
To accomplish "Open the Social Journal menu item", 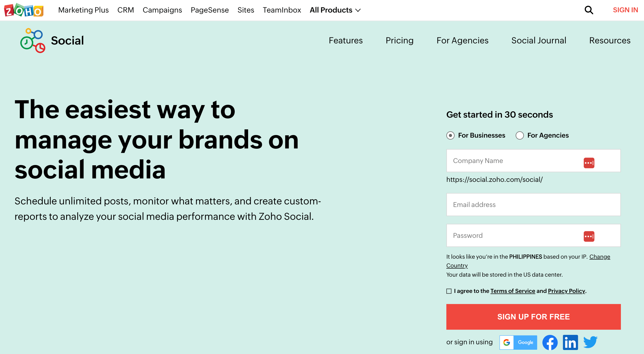I will [x=538, y=41].
